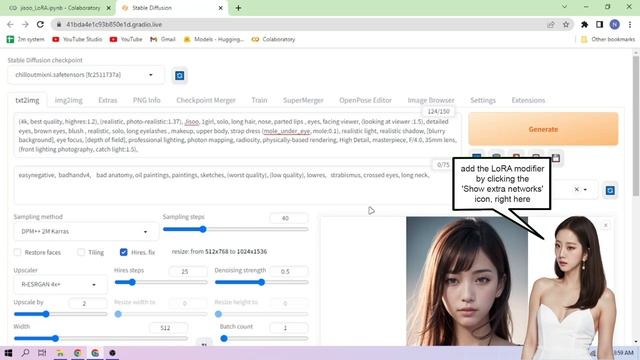
Task: Open the Train tab
Action: click(259, 100)
